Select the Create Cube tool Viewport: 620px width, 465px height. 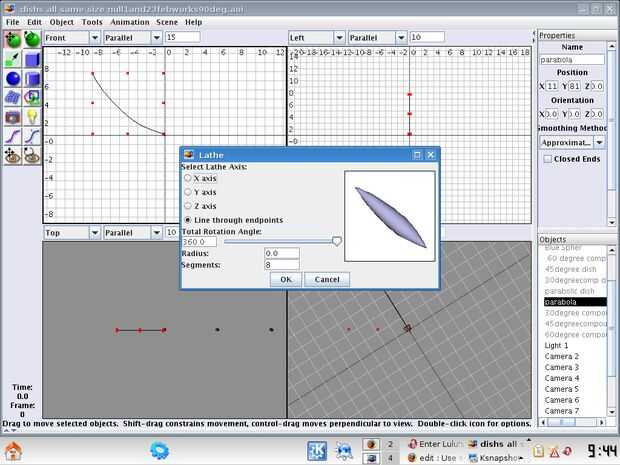click(32, 59)
